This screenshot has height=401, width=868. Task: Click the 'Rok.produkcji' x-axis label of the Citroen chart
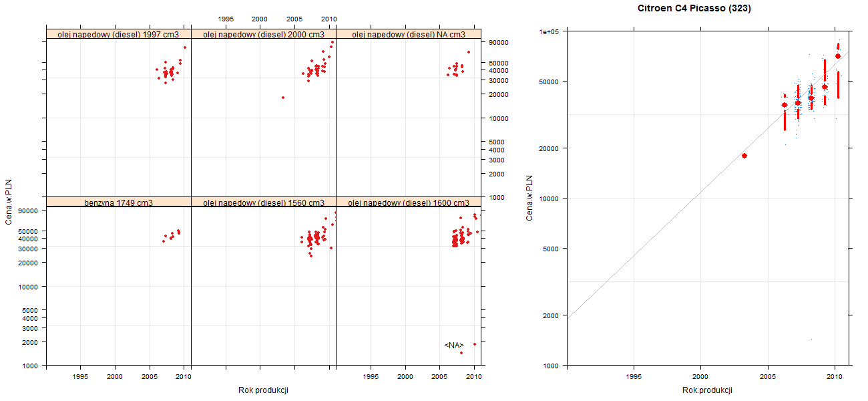tap(708, 390)
